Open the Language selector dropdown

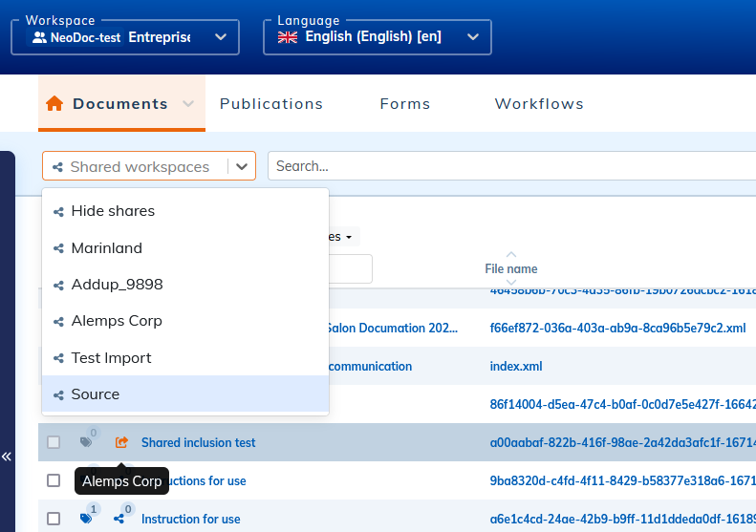(377, 37)
